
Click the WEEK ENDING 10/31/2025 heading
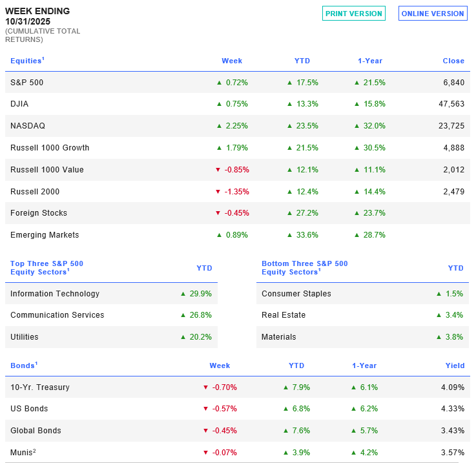click(x=37, y=16)
